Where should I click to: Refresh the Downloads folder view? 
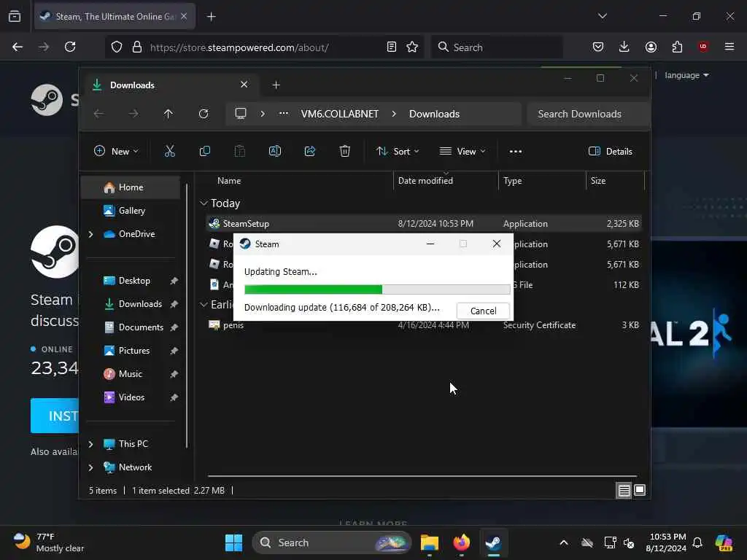(204, 114)
